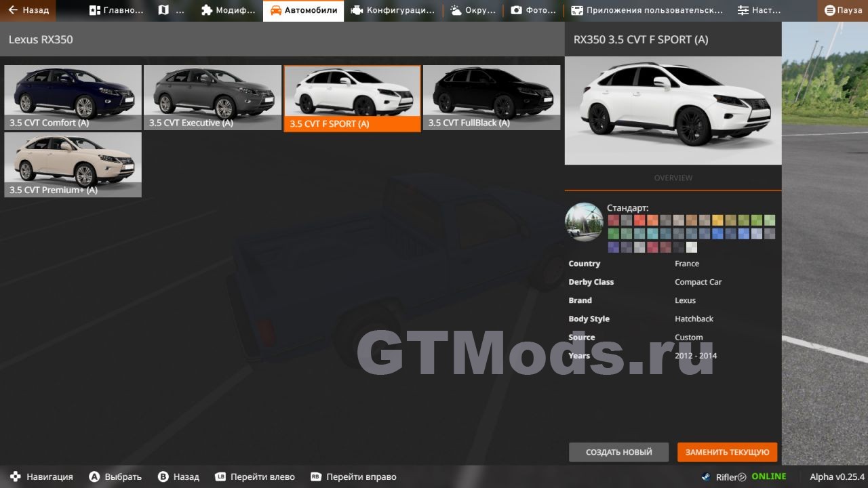Select the 3.5 CVT Comfort (A) configuration
This screenshot has height=488, width=868.
tap(73, 98)
